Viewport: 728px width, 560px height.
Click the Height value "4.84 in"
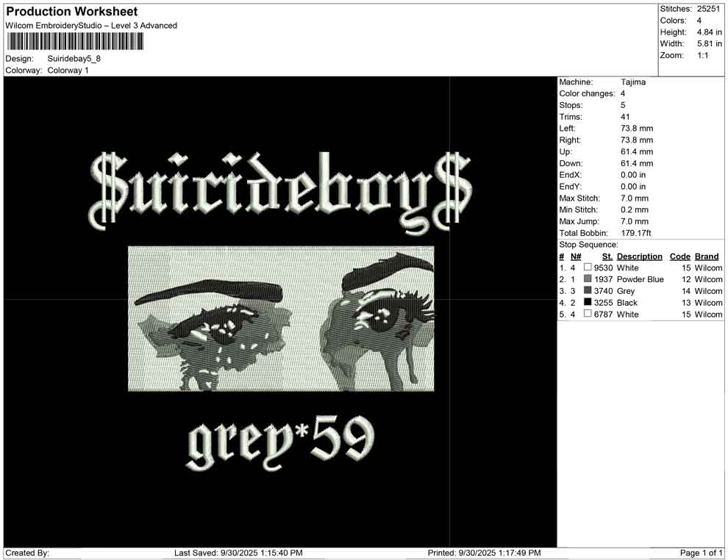pos(709,32)
